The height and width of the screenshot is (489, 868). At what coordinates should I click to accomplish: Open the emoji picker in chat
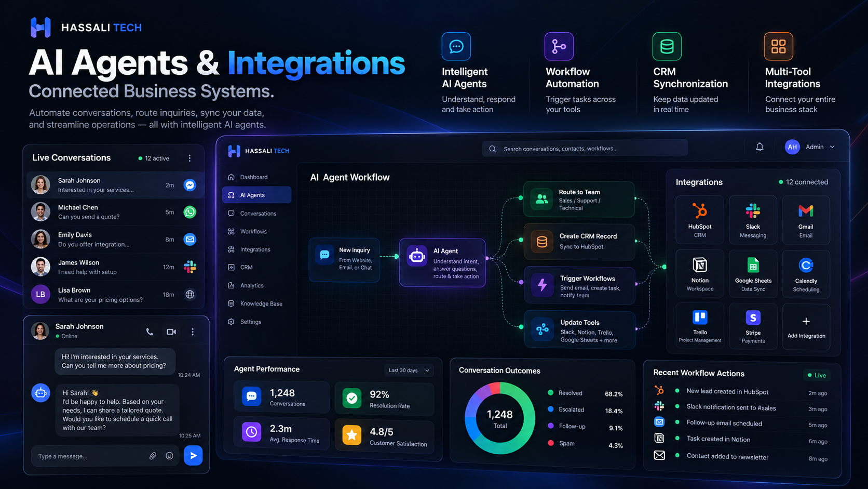169,456
